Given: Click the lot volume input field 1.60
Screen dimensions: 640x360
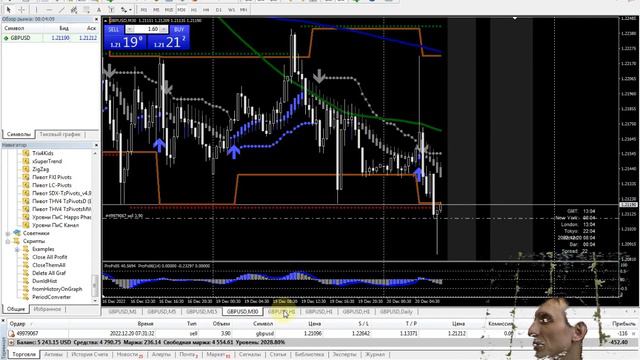Looking at the screenshot, I should click(x=147, y=29).
